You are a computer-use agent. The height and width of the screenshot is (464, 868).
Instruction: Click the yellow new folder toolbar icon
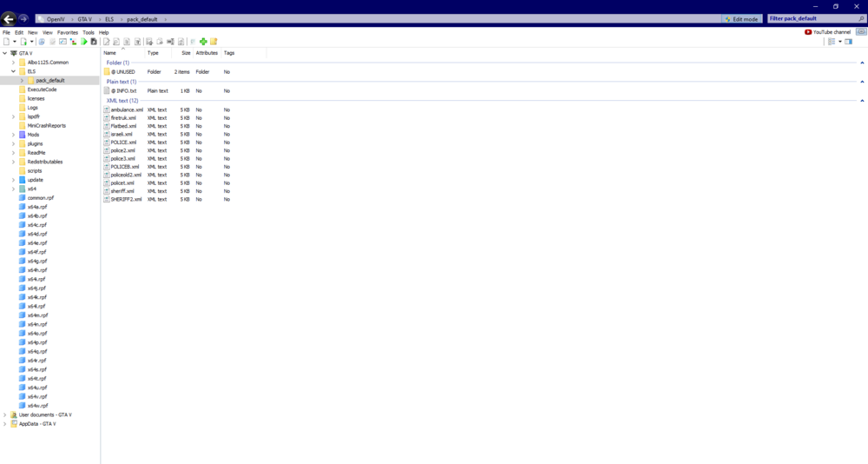[214, 42]
